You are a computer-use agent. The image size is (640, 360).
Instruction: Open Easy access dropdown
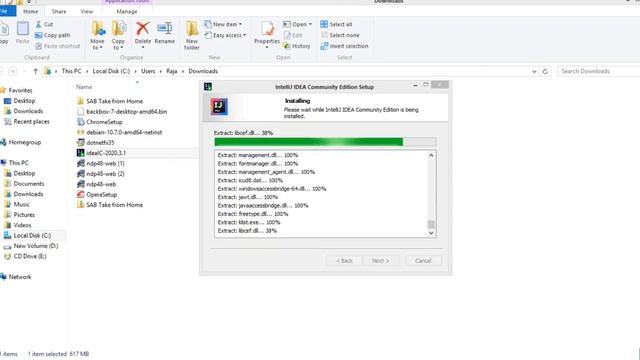(225, 36)
